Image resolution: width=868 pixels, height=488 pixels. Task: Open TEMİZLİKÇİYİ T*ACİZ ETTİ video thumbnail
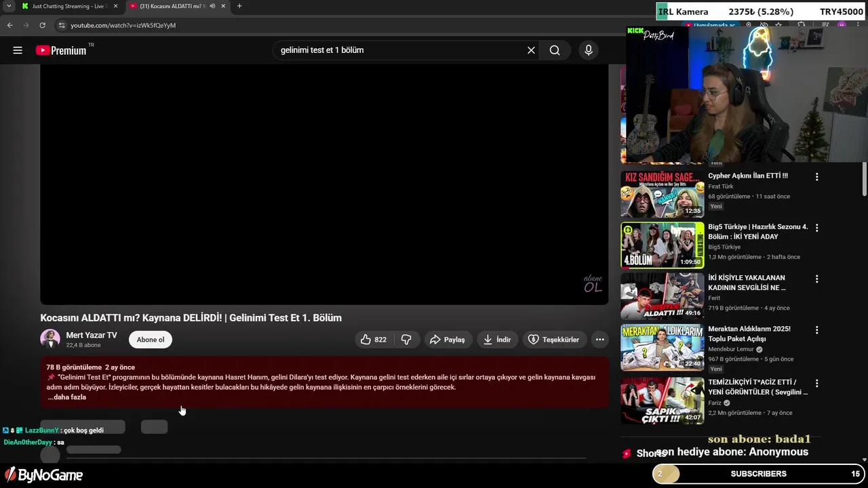(662, 401)
